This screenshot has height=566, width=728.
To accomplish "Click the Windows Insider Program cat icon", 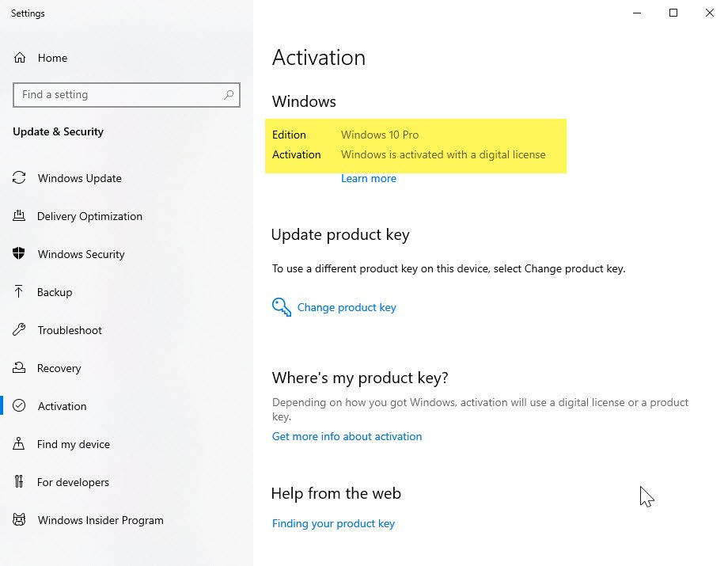I will 19,519.
